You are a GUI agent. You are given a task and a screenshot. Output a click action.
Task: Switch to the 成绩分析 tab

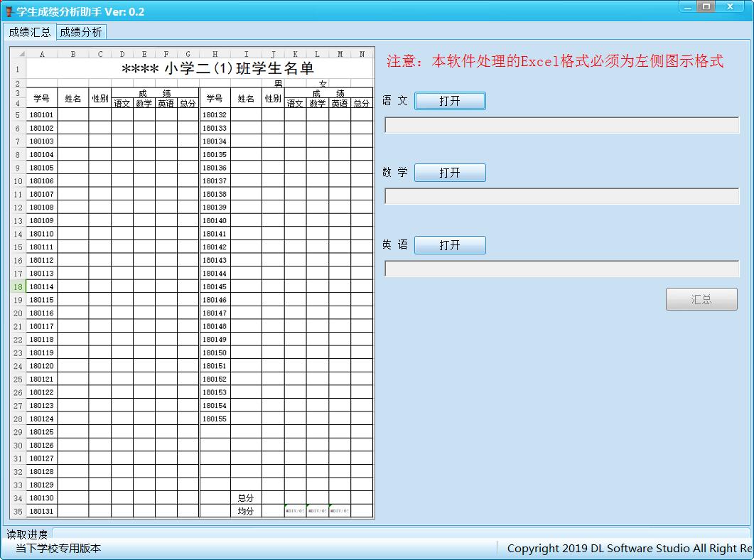point(80,31)
